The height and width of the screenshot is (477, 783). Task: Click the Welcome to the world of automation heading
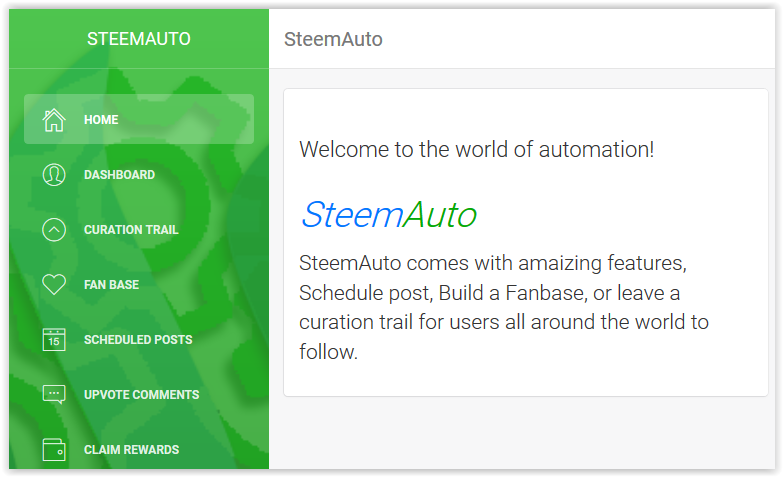pos(476,149)
